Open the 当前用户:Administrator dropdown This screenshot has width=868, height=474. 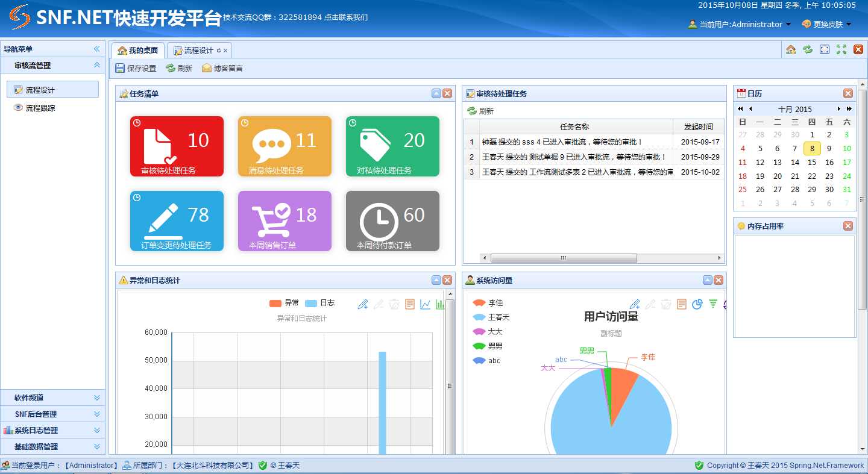coord(740,24)
